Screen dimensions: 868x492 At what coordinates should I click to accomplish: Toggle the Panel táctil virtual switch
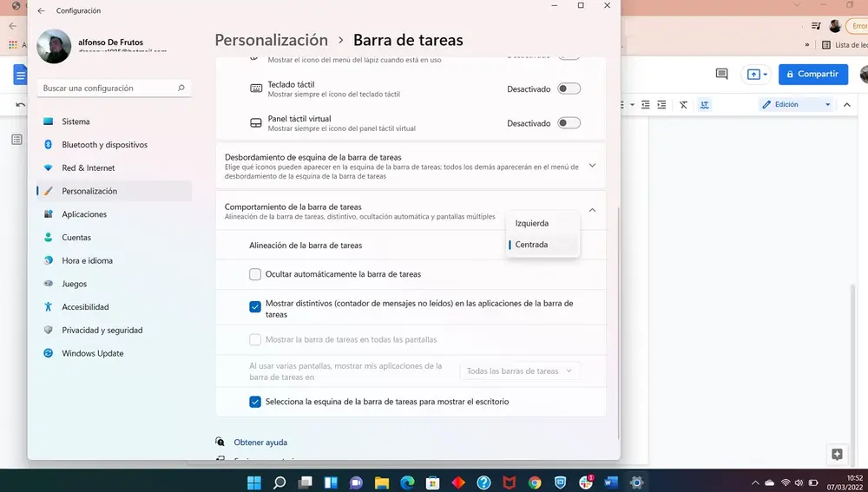(569, 123)
